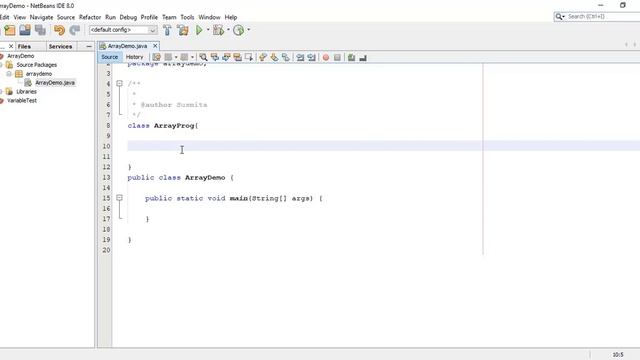Screen dimensions: 640x360
Task: Toggle Bookmark in editor toolbar
Action: pyautogui.click(x=286, y=58)
